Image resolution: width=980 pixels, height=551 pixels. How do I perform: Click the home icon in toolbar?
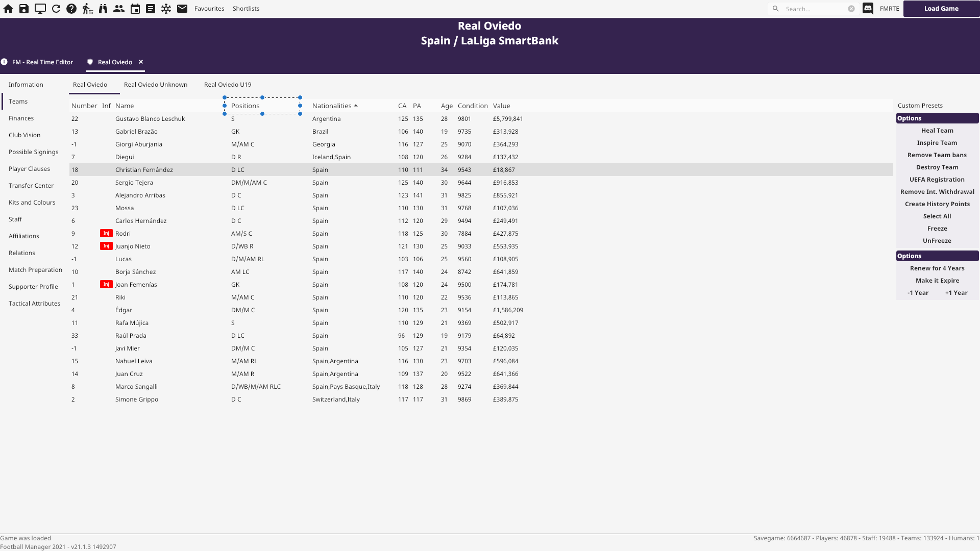click(8, 9)
